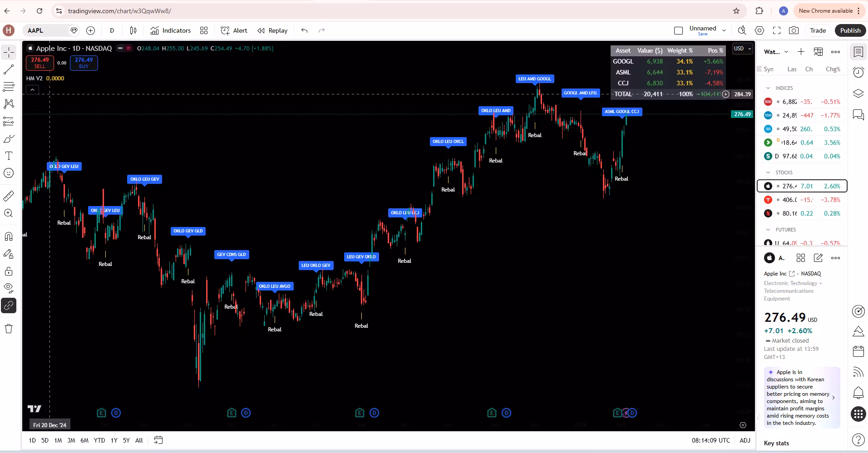Open the candlestick chart type selector
868x453 pixels.
tap(133, 30)
